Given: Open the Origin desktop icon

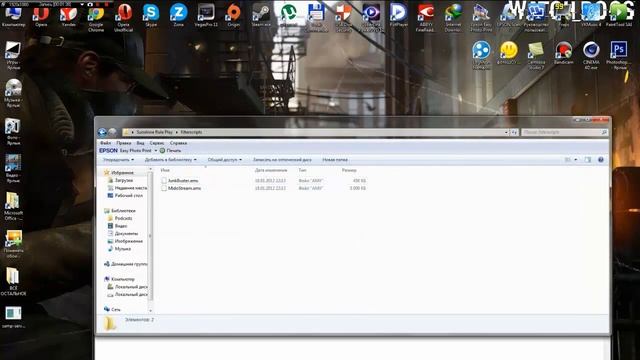Looking at the screenshot, I should [233, 16].
